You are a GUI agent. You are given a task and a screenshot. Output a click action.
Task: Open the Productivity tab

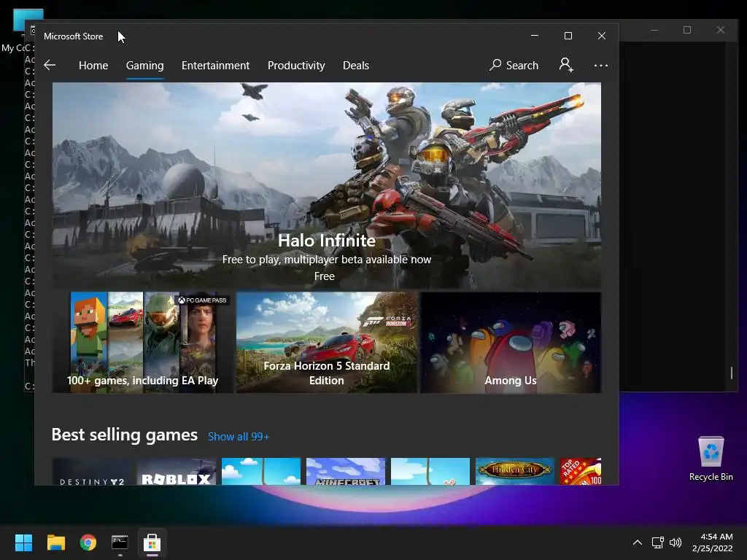[296, 65]
